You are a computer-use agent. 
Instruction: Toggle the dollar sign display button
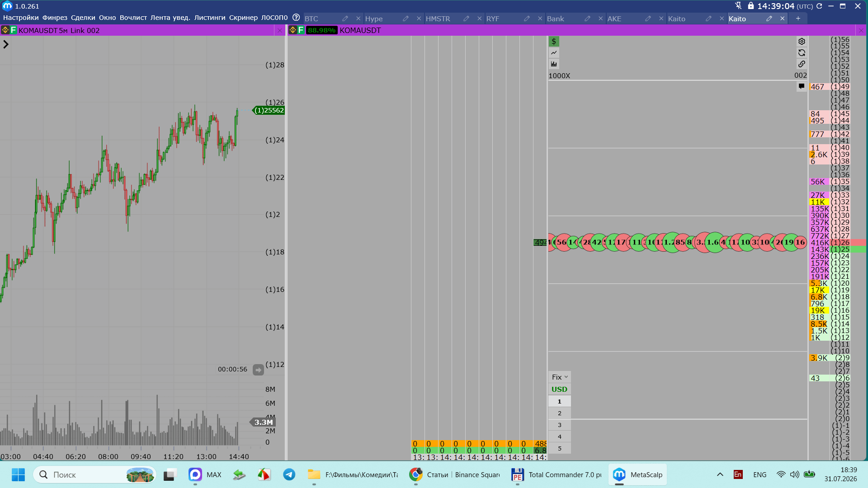coord(554,42)
